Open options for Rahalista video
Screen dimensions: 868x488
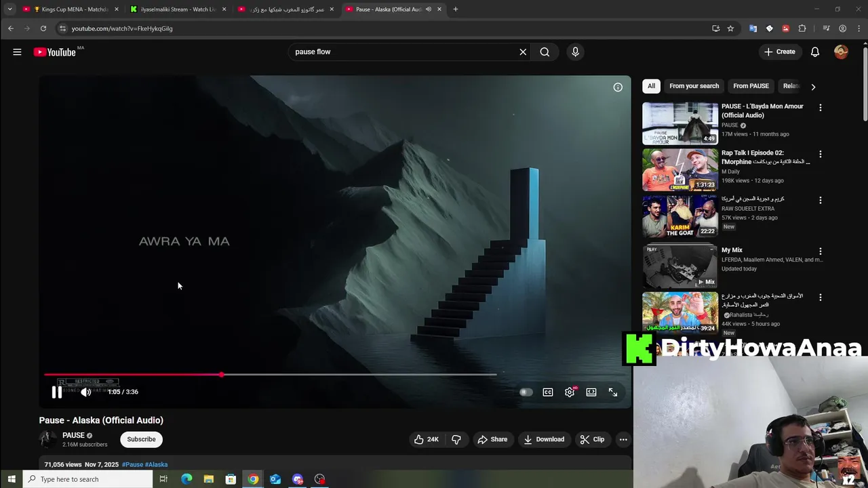click(x=820, y=298)
